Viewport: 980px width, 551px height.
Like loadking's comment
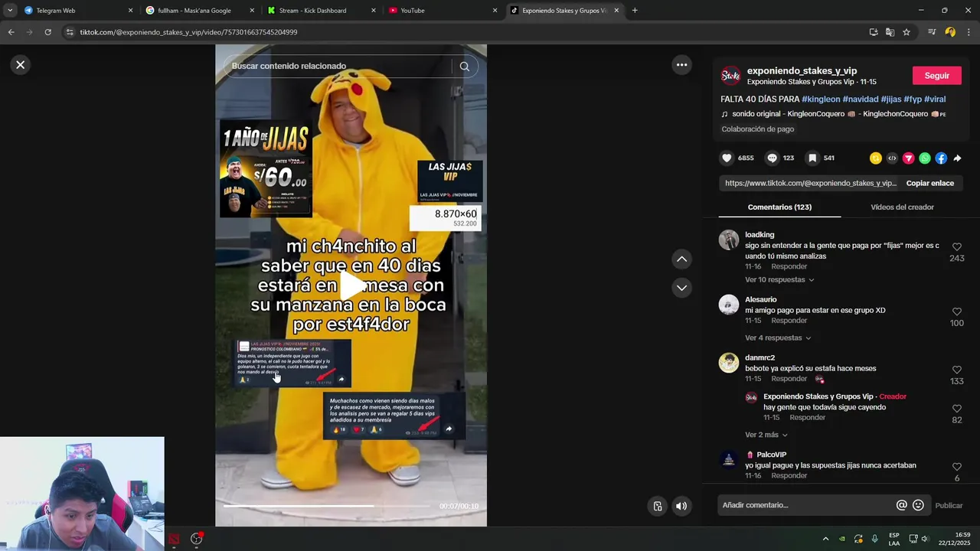pyautogui.click(x=957, y=247)
